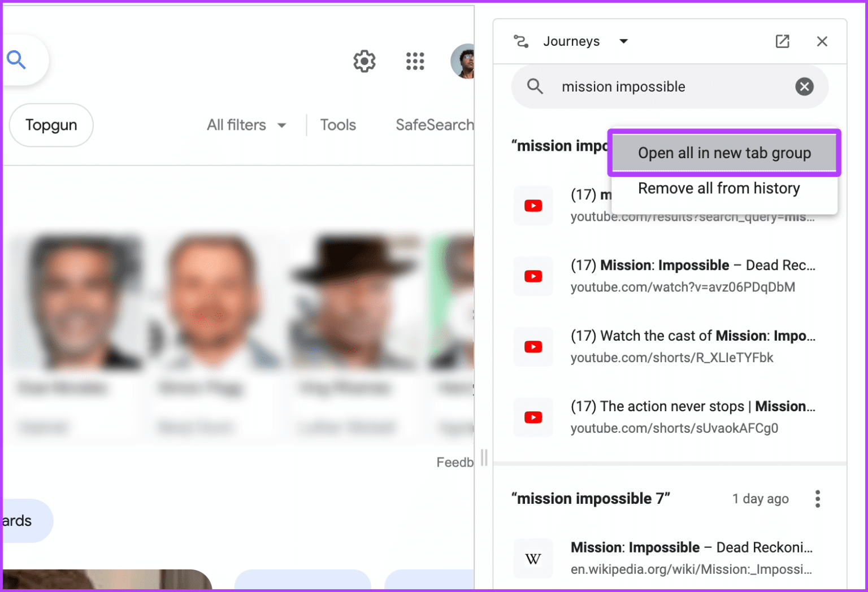This screenshot has width=868, height=592.
Task: Choose Open all in new tab group
Action: coord(724,153)
